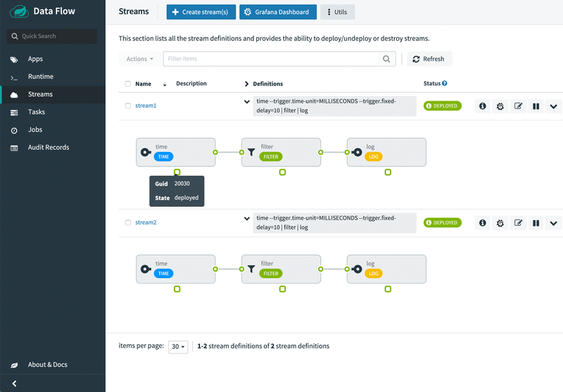The image size is (563, 392).
Task: Click the LOG label in stream1 graph
Action: point(374,156)
